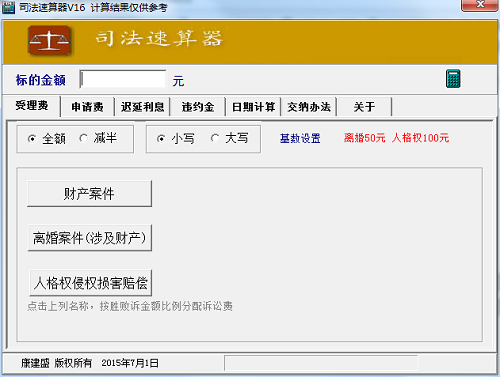Click the 基数设置 link
Image resolution: width=500 pixels, height=377 pixels.
tap(300, 138)
